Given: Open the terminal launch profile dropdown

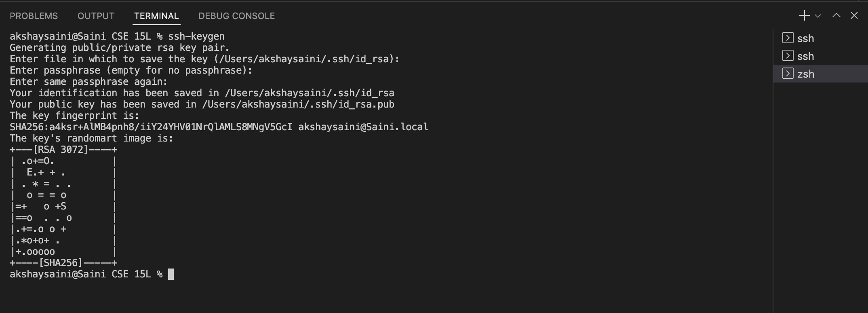Looking at the screenshot, I should 817,16.
